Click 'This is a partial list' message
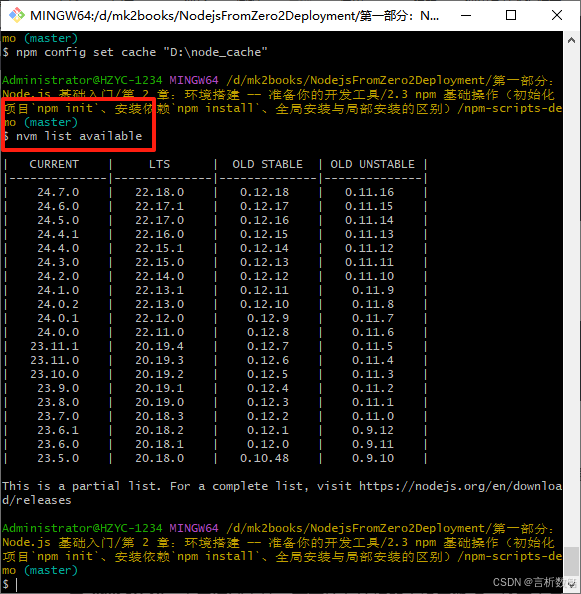Screen dimensions: 581x594 pos(81,486)
